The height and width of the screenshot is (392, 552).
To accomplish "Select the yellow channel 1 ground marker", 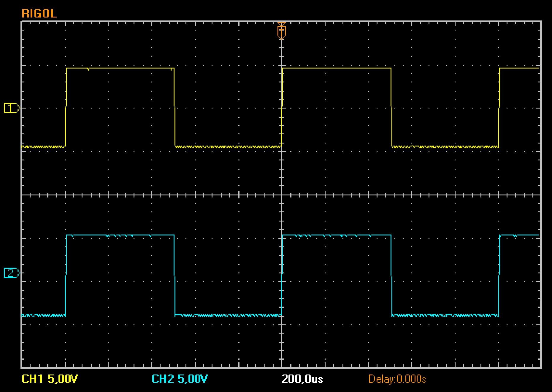I will (x=12, y=108).
